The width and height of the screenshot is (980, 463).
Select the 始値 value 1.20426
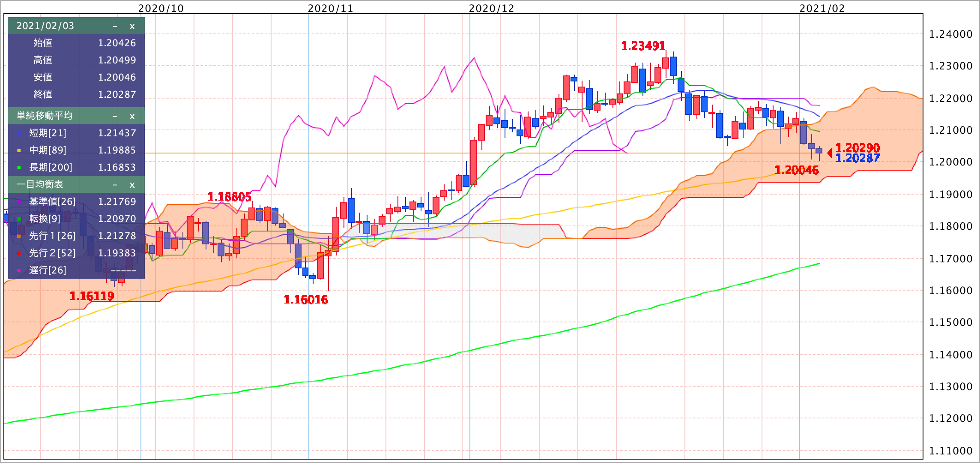pos(117,43)
